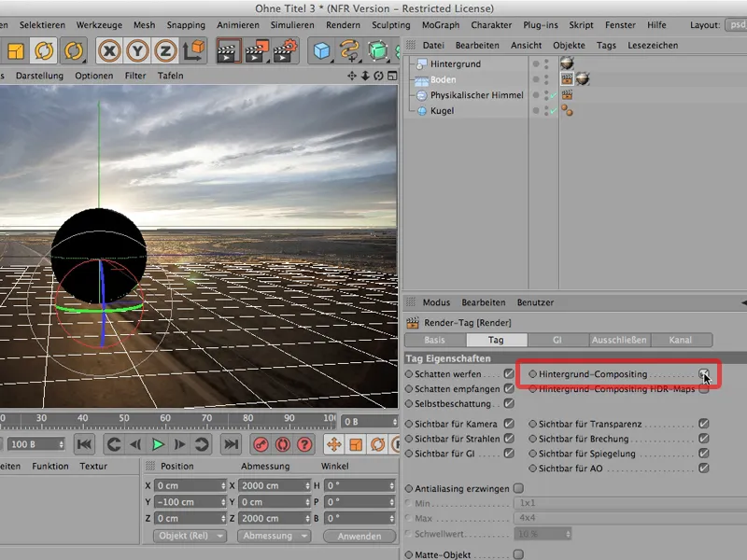The width and height of the screenshot is (747, 560).
Task: Enable Matte-Objekt checkbox
Action: pos(518,554)
